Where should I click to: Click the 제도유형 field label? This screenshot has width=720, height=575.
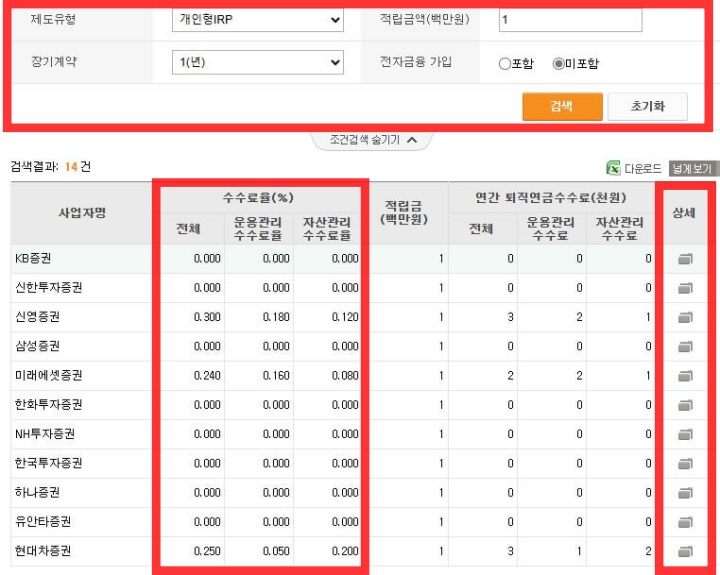pyautogui.click(x=53, y=19)
